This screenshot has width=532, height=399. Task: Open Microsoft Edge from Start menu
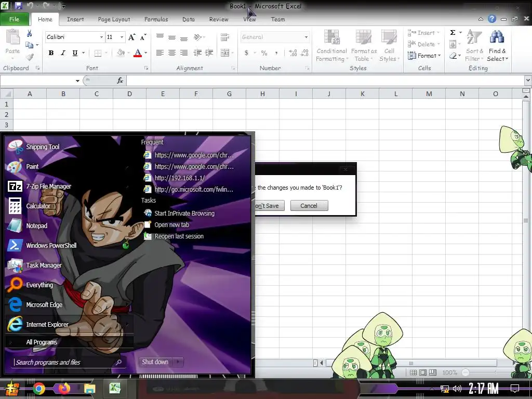35,304
